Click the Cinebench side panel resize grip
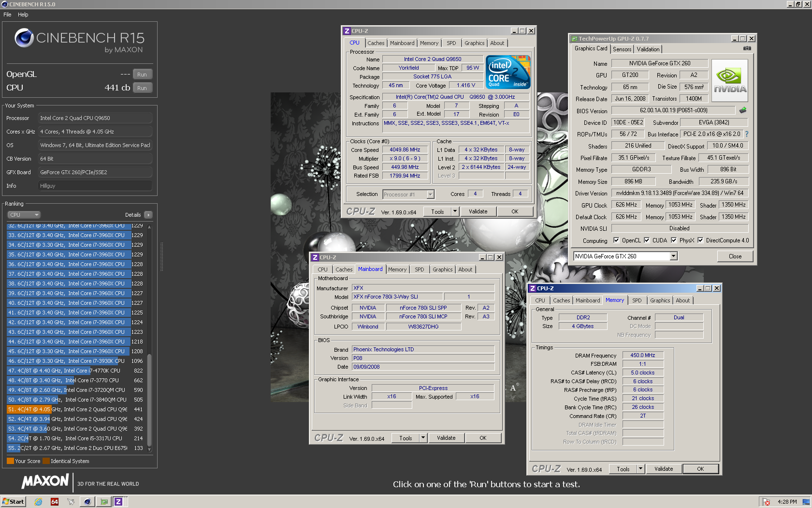The height and width of the screenshot is (508, 812). point(161,256)
